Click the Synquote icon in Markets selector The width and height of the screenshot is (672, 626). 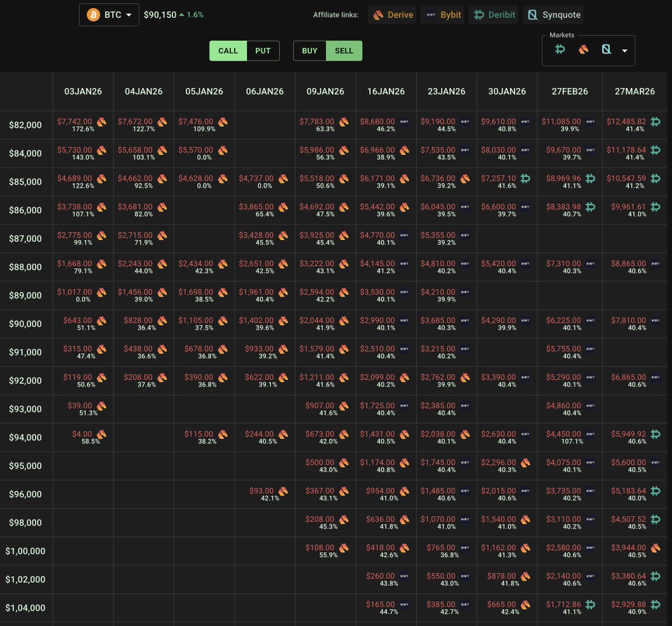[x=606, y=50]
